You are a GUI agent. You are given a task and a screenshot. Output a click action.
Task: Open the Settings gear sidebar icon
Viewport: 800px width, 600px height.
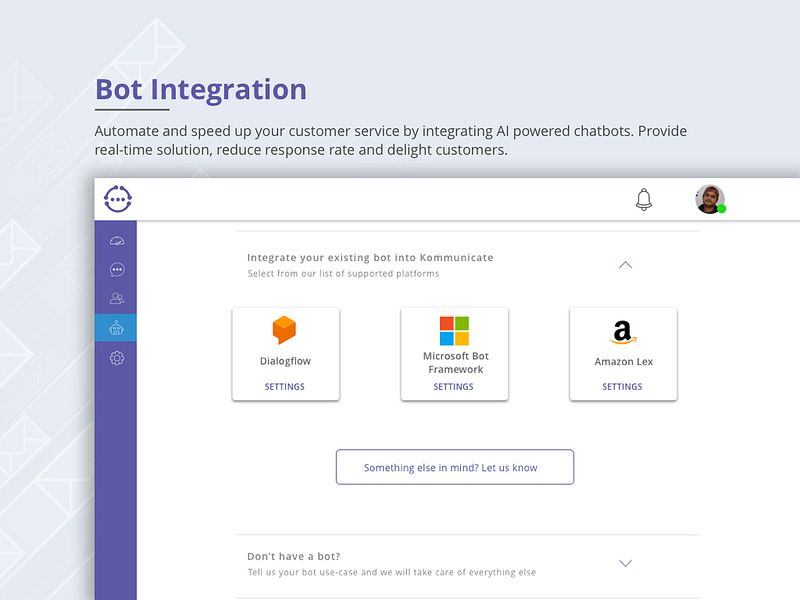[x=117, y=358]
